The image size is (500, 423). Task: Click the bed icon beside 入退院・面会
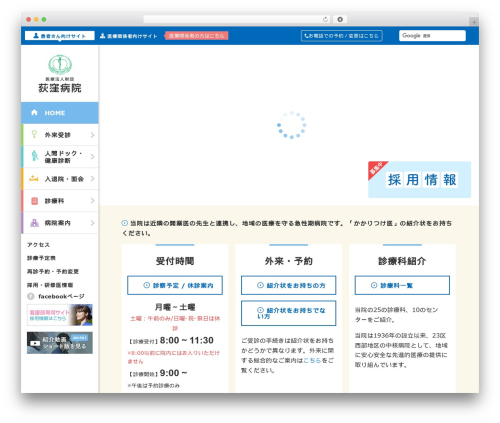click(x=34, y=179)
